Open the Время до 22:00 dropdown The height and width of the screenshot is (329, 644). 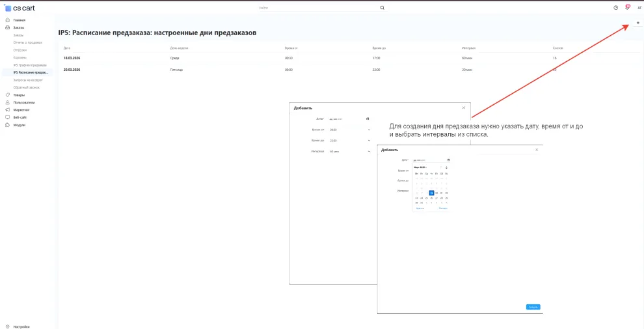349,141
